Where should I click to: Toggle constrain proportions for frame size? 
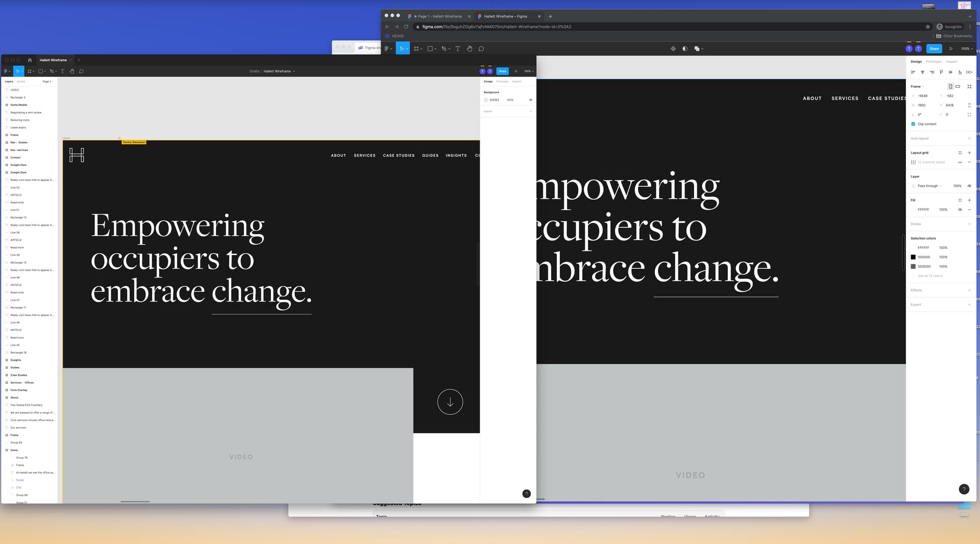(969, 105)
